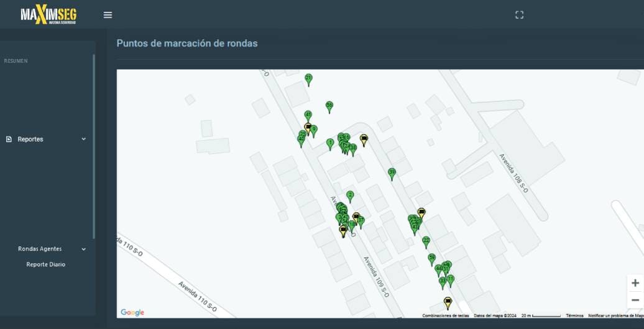Select green map marker 37
The width and height of the screenshot is (644, 329).
(x=361, y=222)
